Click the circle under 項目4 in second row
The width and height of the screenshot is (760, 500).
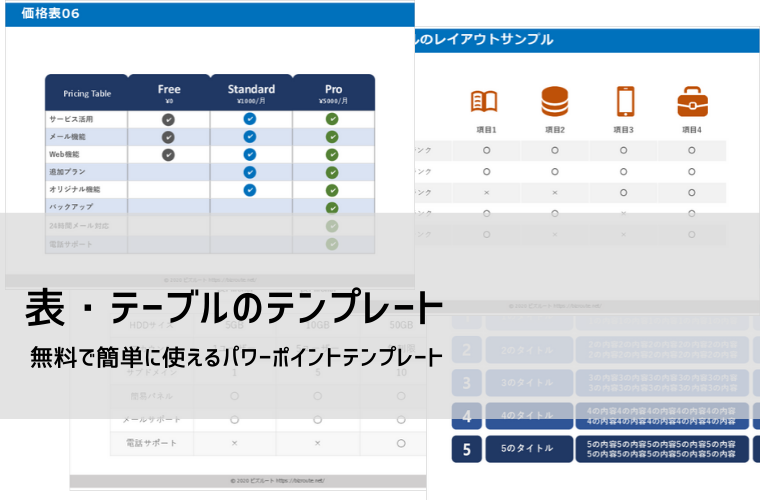[692, 172]
